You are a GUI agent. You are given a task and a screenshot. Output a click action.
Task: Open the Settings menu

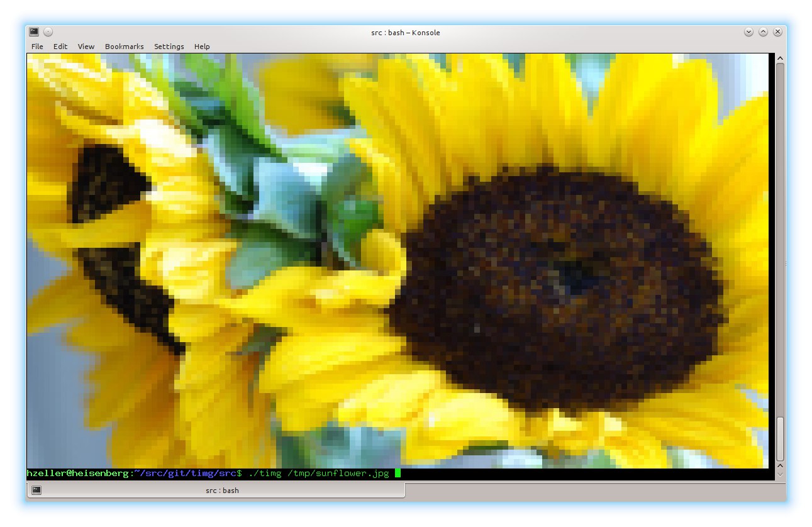click(169, 47)
